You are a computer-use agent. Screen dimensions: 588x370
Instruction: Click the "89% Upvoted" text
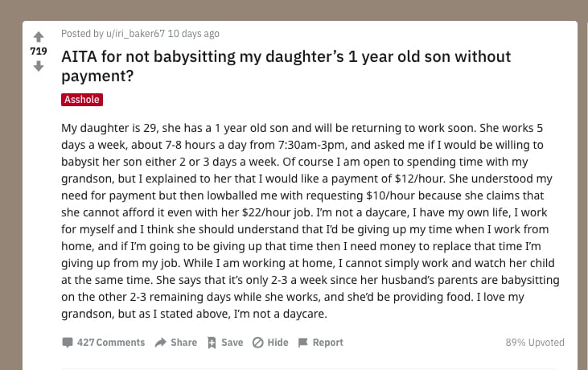pos(535,342)
